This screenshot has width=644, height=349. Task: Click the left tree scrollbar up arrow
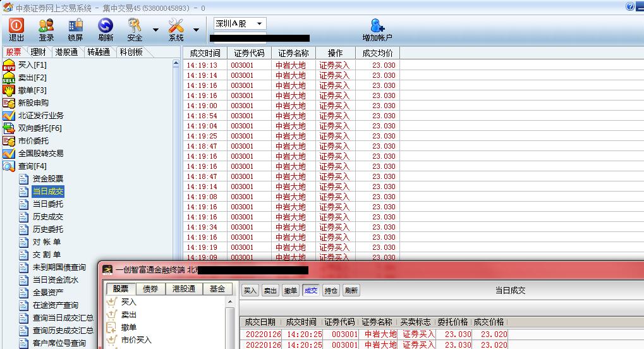click(x=176, y=63)
